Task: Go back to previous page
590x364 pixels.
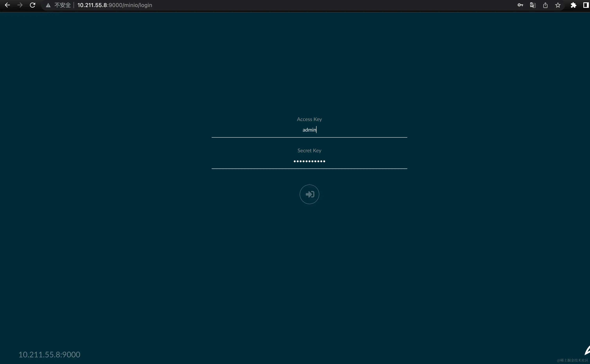Action: tap(7, 5)
